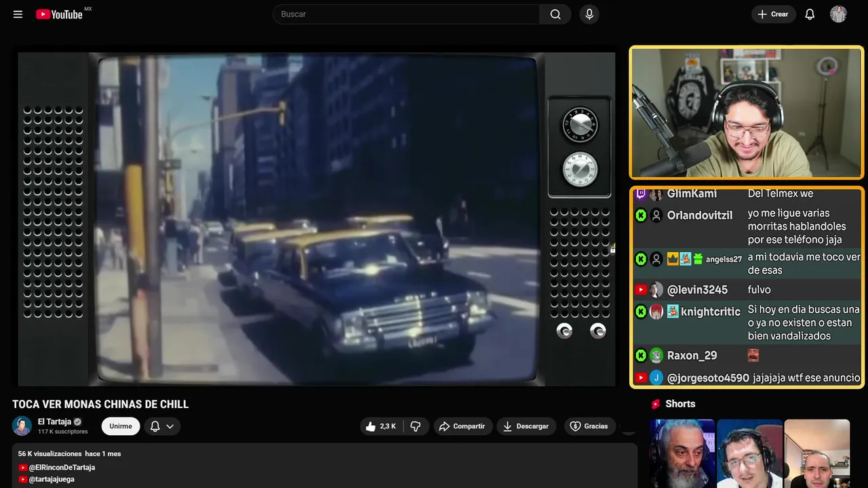Like the video with thumbs up
868x488 pixels.
(x=380, y=426)
